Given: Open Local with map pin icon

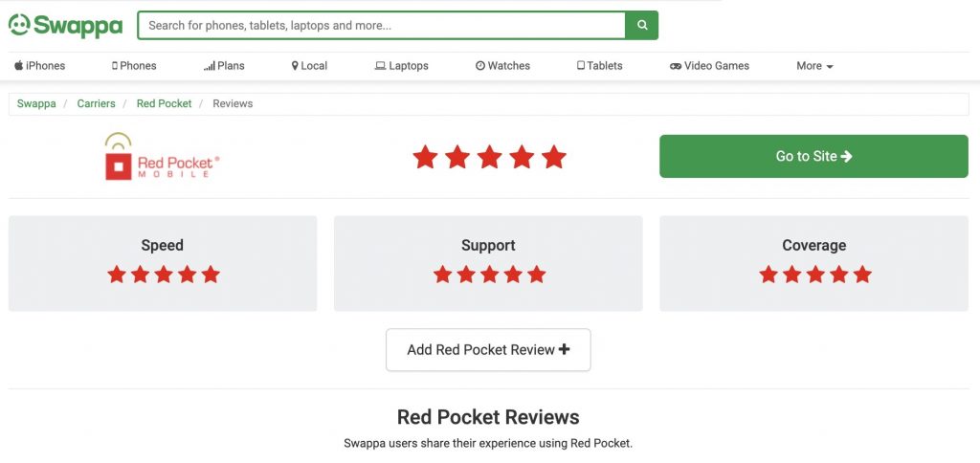Looking at the screenshot, I should (309, 66).
